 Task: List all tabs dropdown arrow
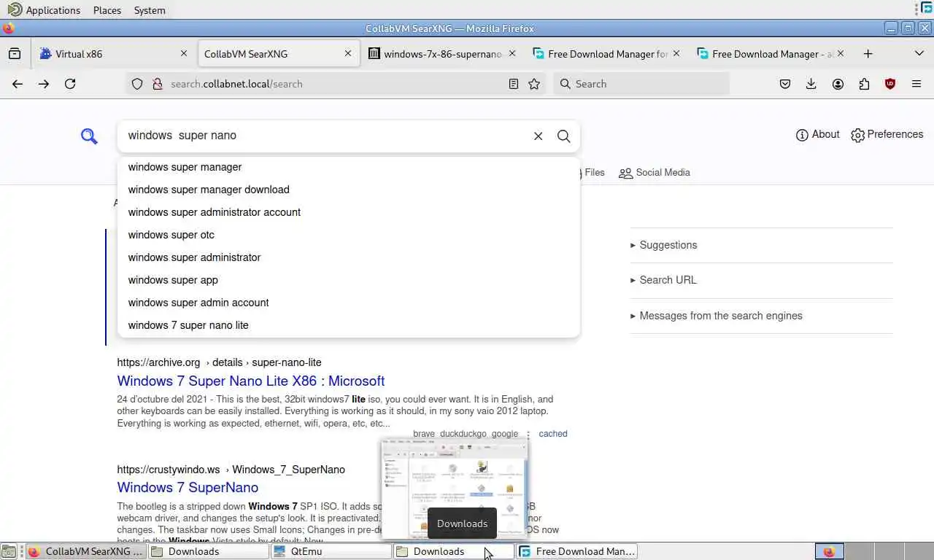[919, 54]
